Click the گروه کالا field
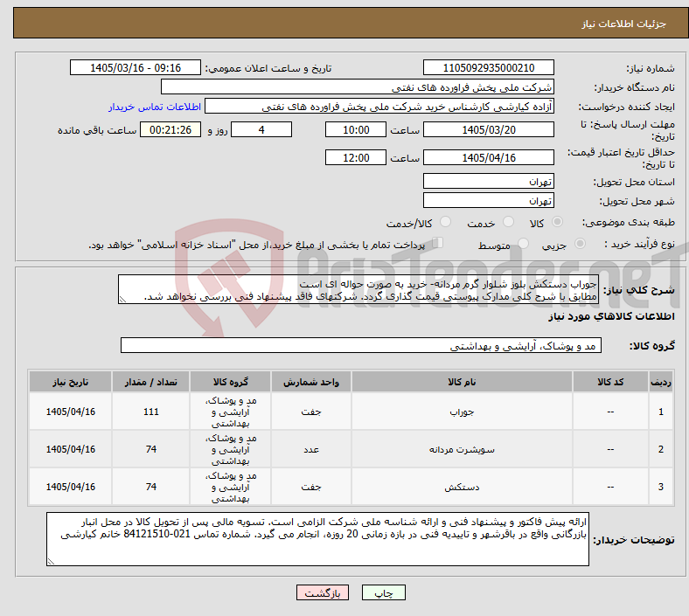The image size is (689, 616). coord(361,345)
